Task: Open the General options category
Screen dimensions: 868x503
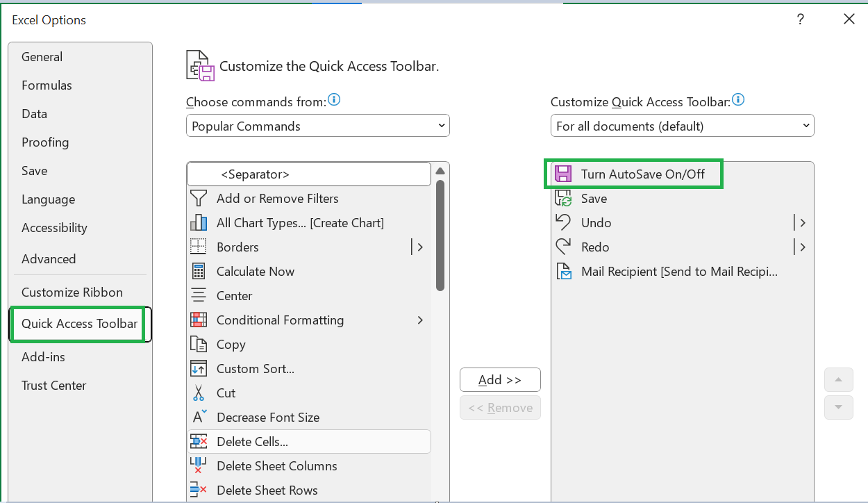Action: 80,57
